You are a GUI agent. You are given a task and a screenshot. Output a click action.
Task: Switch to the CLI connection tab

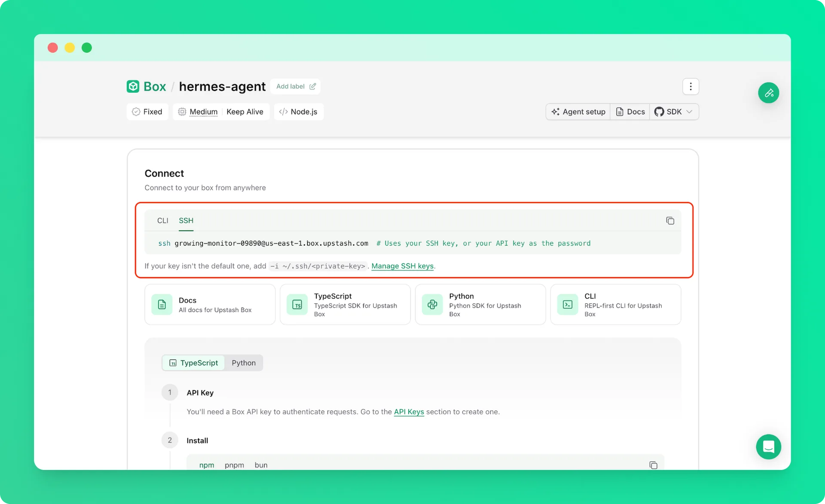162,220
